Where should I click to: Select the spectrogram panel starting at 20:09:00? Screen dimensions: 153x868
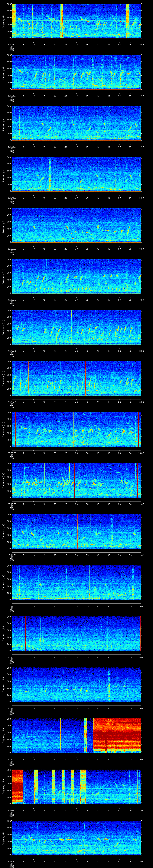(x=76, y=429)
